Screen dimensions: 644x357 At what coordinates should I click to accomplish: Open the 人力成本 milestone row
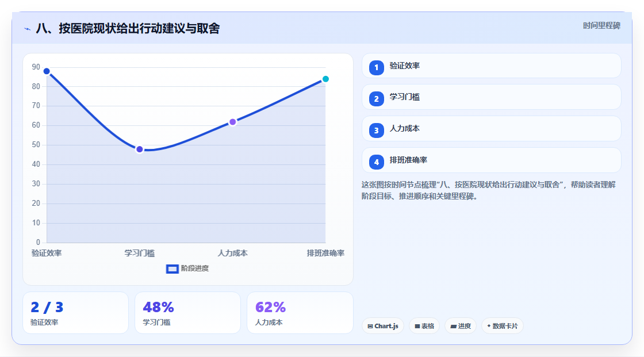(x=491, y=129)
